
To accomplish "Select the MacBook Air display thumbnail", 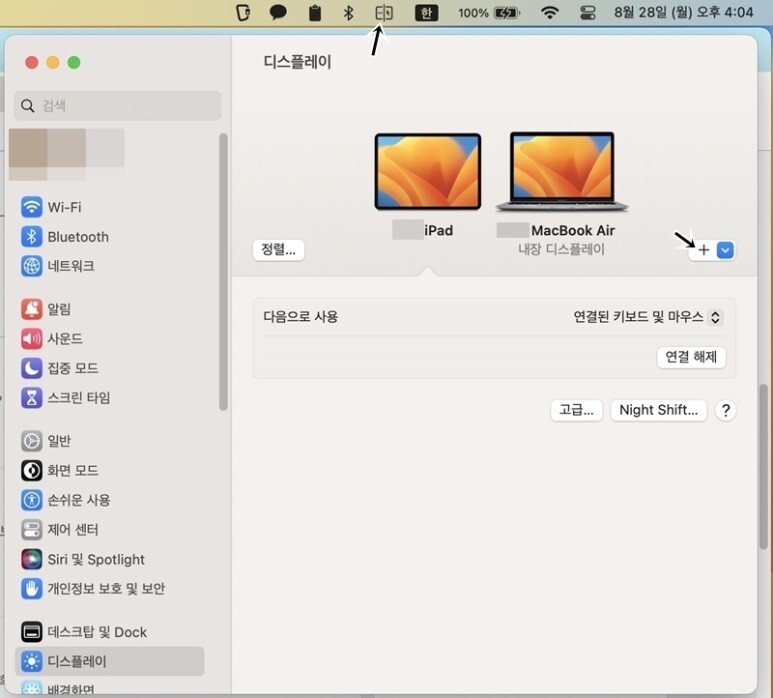I will click(x=562, y=171).
